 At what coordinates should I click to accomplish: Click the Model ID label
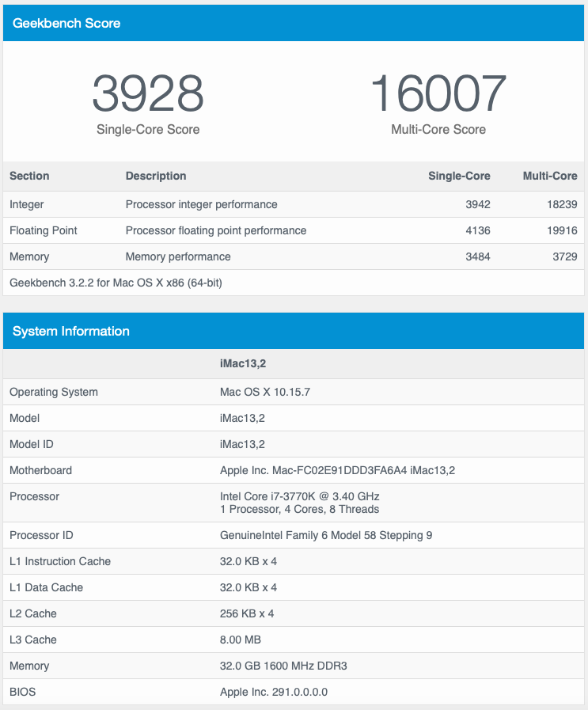click(31, 444)
